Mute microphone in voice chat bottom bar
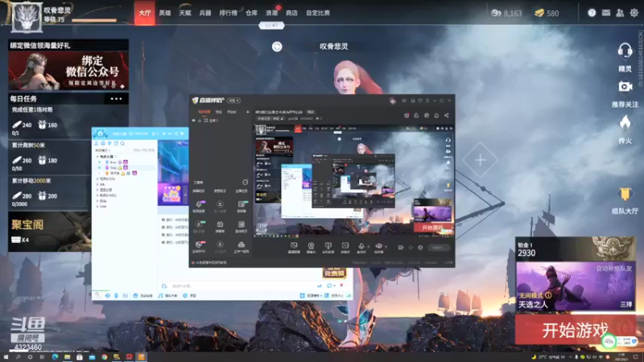 116,295
